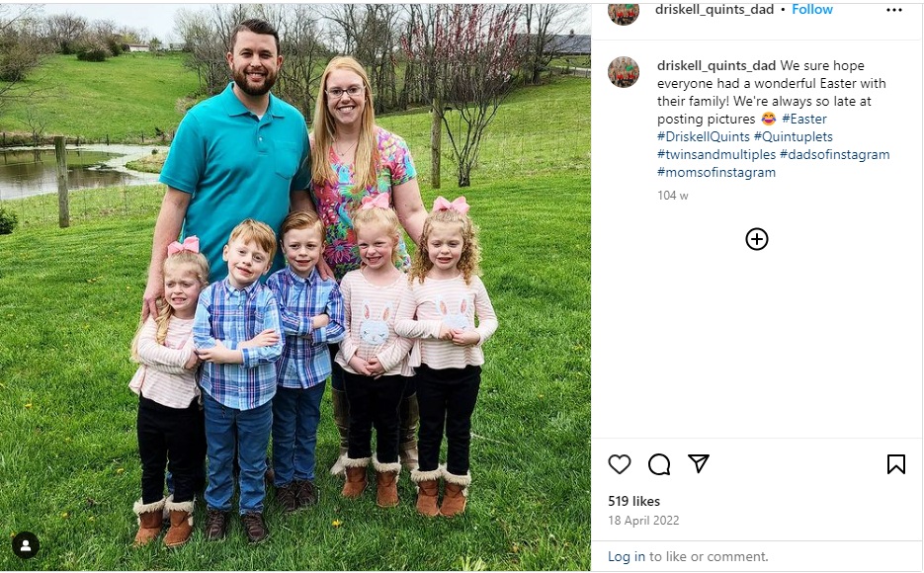The image size is (924, 573).
Task: View the 519 likes list
Action: coord(634,501)
